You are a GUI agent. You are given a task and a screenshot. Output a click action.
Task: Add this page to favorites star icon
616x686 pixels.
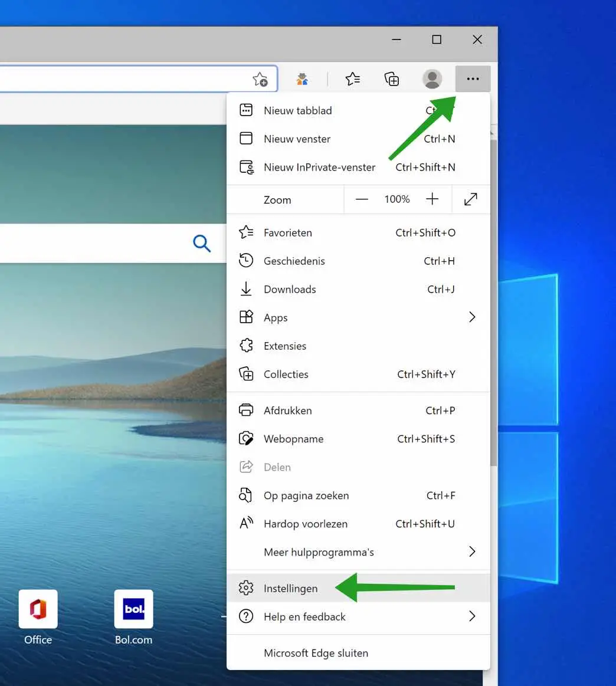tap(260, 79)
